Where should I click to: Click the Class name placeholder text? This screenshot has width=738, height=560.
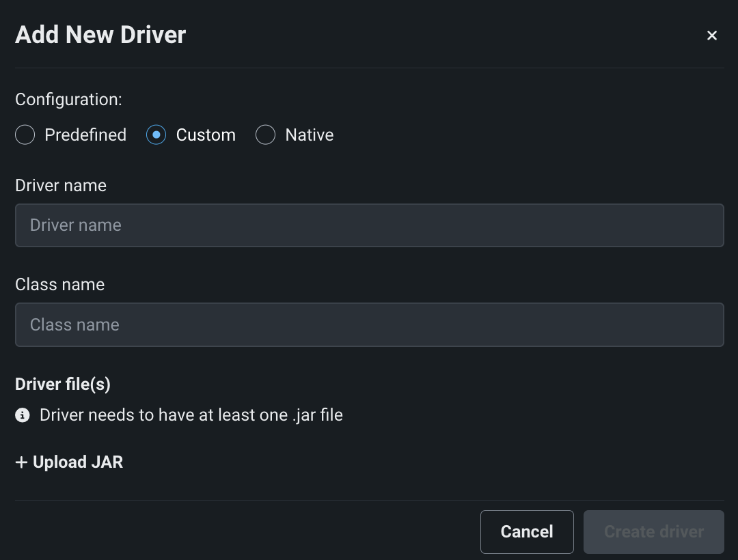click(x=74, y=324)
